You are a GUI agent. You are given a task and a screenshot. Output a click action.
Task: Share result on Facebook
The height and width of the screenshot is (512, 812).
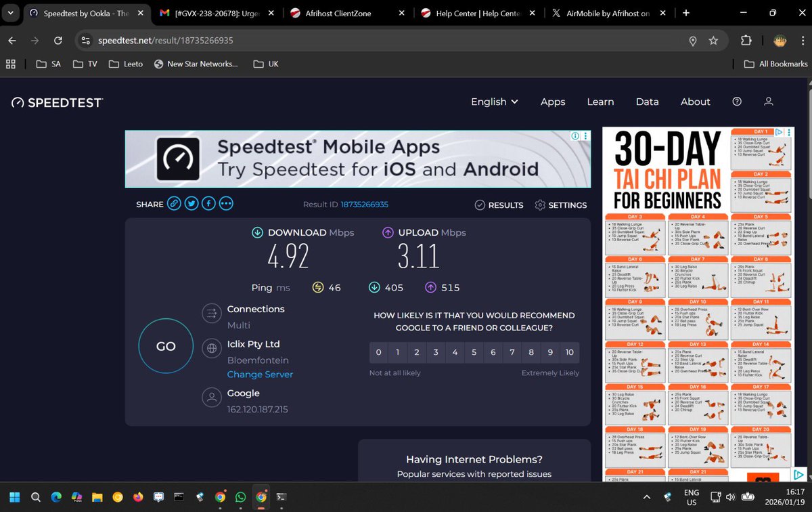click(x=208, y=204)
